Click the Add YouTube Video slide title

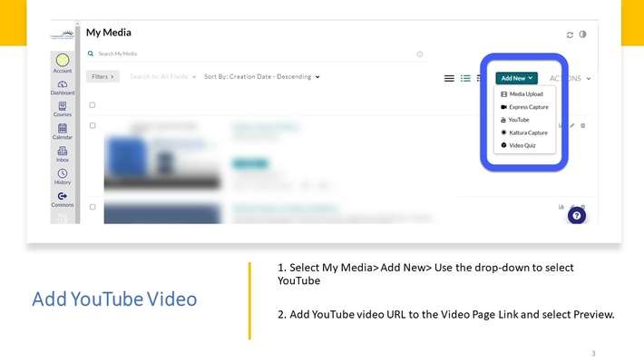[x=114, y=299]
